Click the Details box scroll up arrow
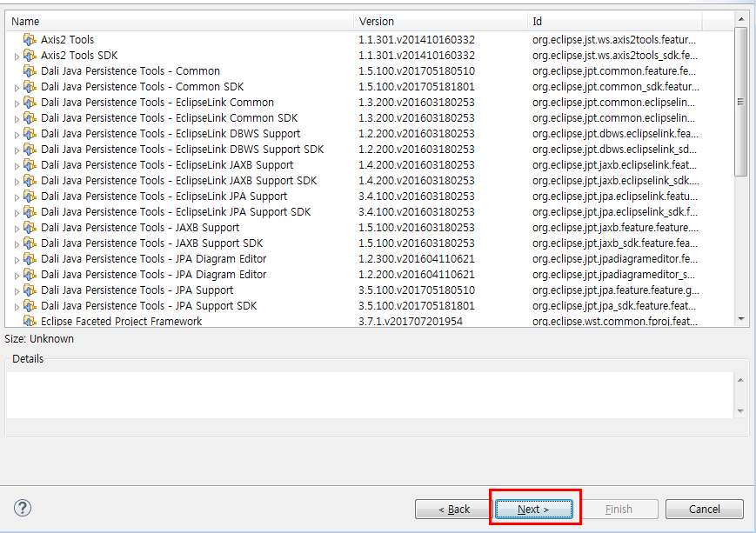The image size is (756, 533). (x=740, y=380)
